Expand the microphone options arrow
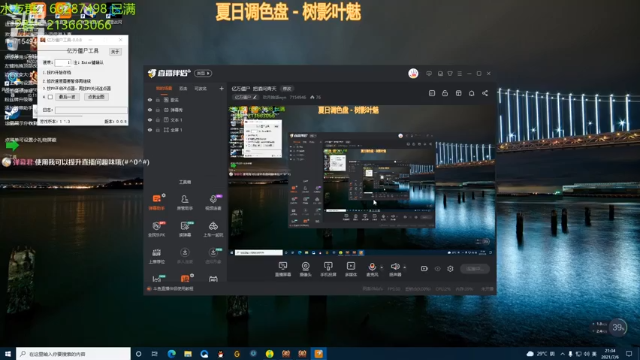640x360 pixels. pos(382,268)
